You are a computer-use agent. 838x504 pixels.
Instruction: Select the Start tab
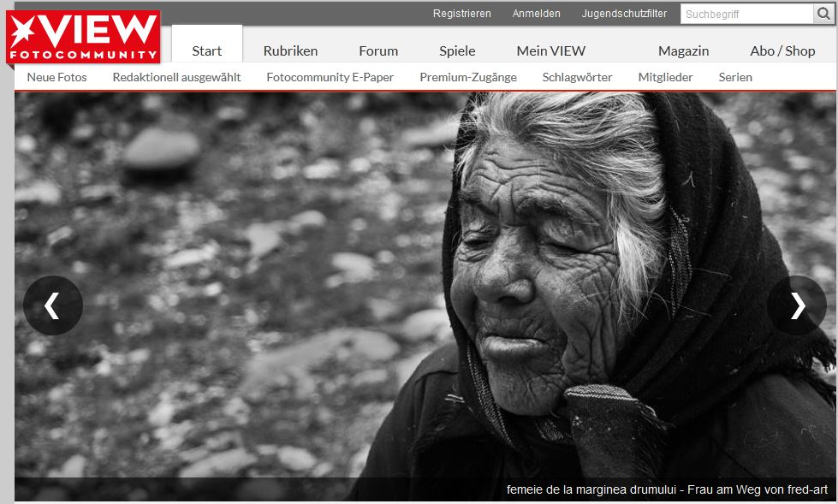[207, 50]
